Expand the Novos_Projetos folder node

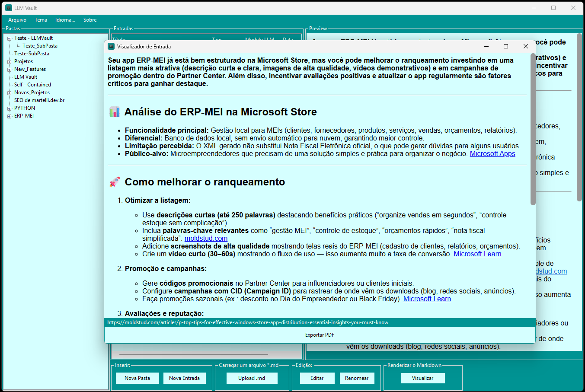point(10,93)
